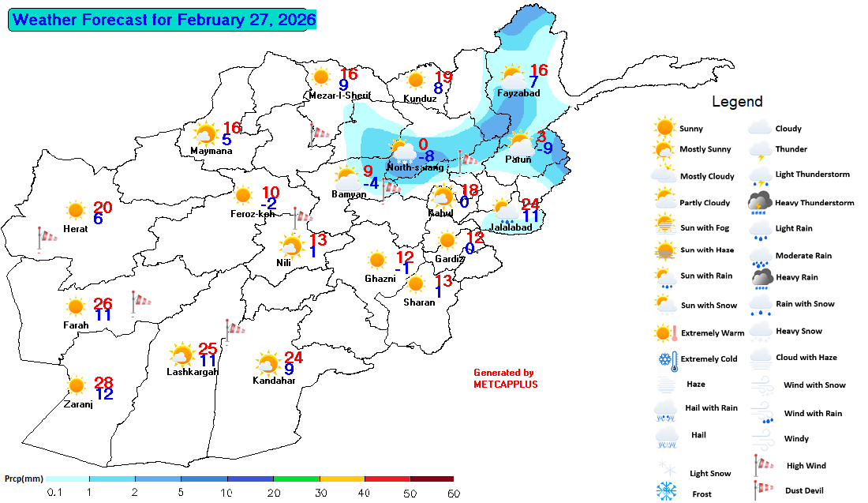Click the Heavy Rain legend icon
Viewport: 868px width, 503px height.
pyautogui.click(x=761, y=278)
